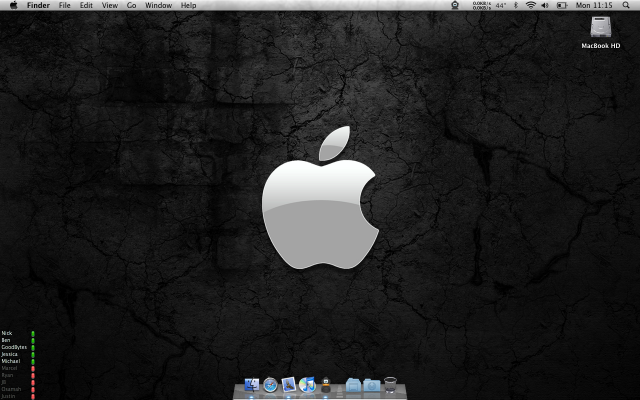Open the volume control in menu bar
Viewport: 640px width, 400px height.
pyautogui.click(x=545, y=5)
